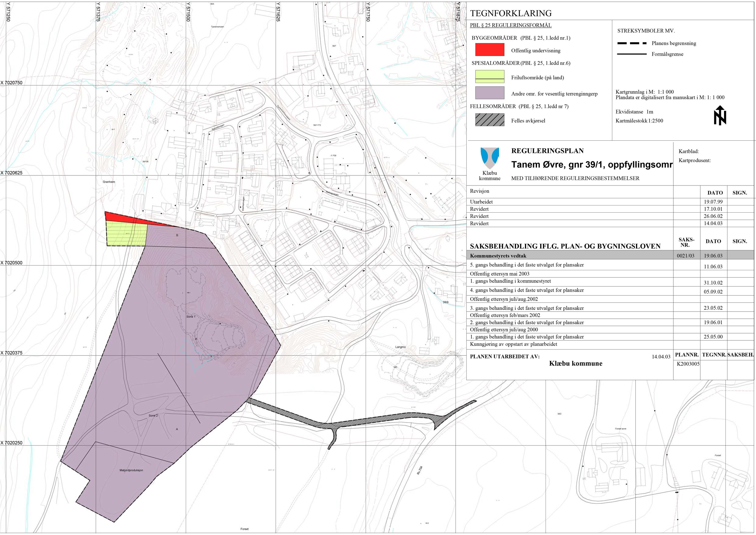The width and height of the screenshot is (756, 535).
Task: Click the hatched Felles avkjørsel legend swatch
Action: pos(490,120)
